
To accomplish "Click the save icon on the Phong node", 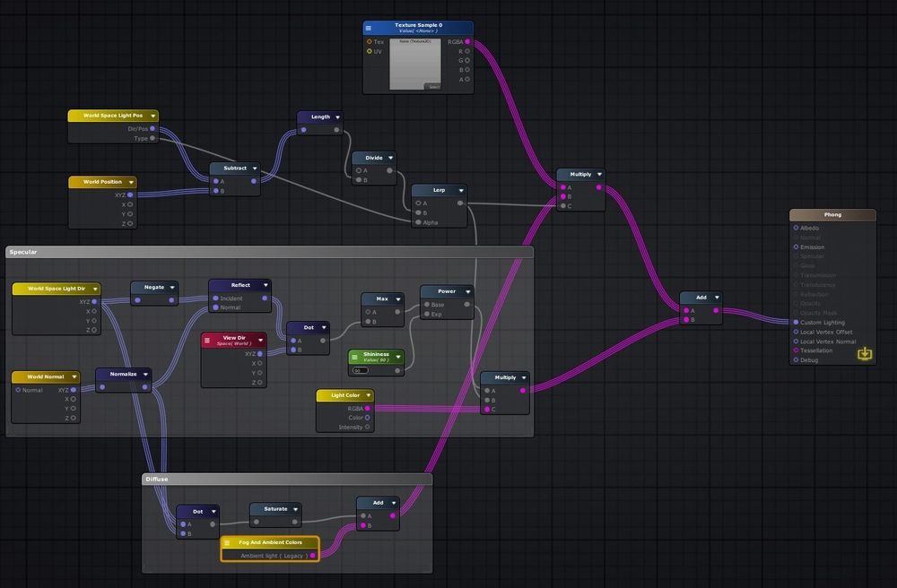I will click(864, 353).
